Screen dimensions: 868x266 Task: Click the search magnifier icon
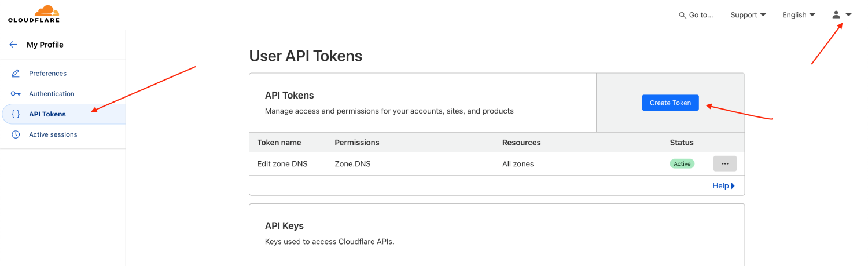(682, 15)
